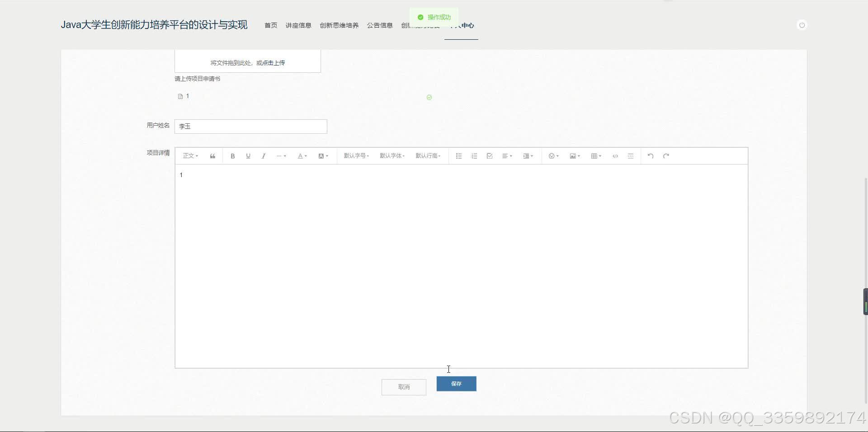This screenshot has height=432, width=868.
Task: Insert a bulleted list
Action: coord(459,156)
